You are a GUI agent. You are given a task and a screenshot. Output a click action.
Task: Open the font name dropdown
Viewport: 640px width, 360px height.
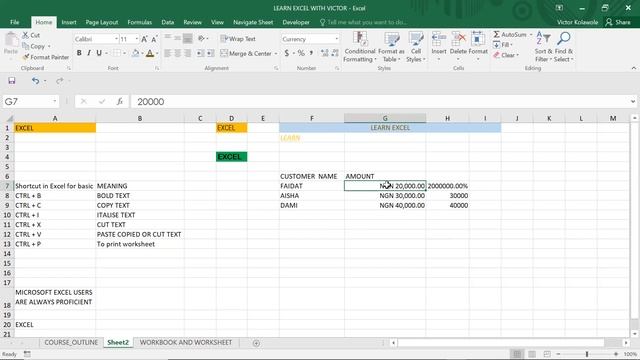tap(116, 39)
